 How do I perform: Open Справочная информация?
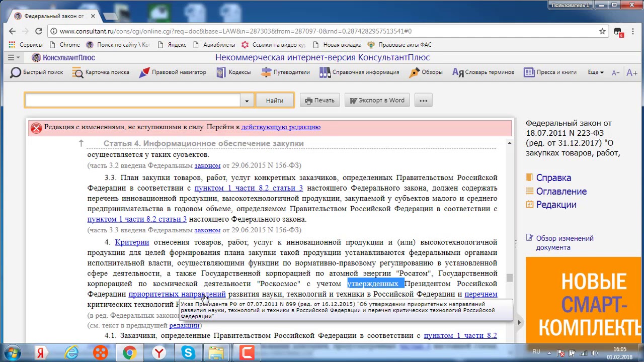coord(359,72)
